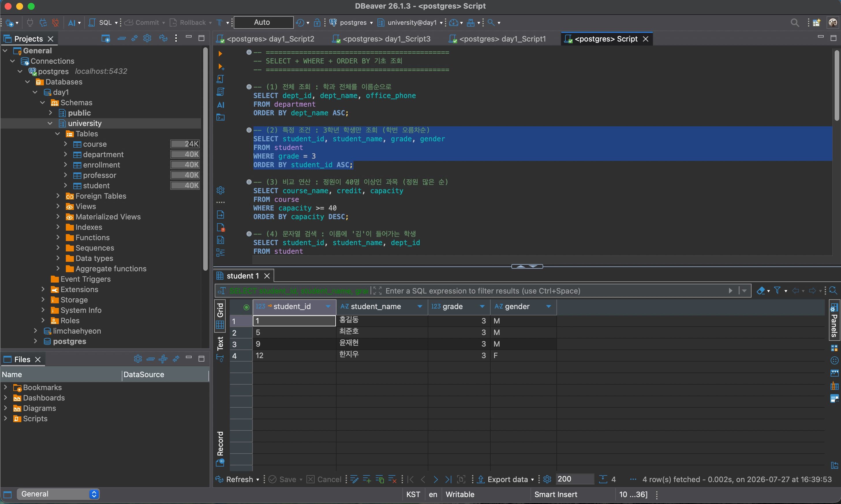
Task: Click the Refresh results button
Action: pyautogui.click(x=235, y=479)
